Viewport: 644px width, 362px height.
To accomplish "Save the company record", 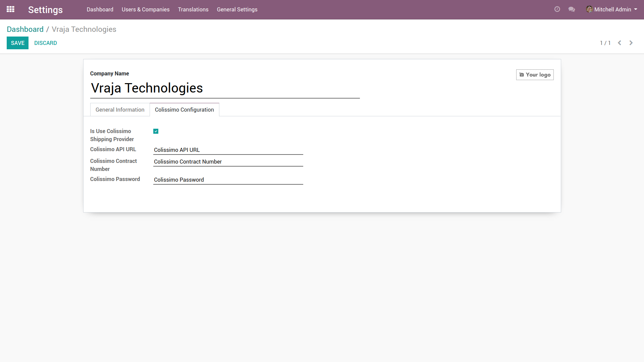I will tap(17, 43).
